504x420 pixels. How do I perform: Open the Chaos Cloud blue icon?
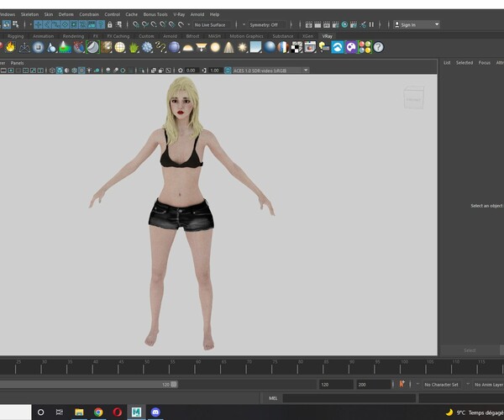(338, 48)
